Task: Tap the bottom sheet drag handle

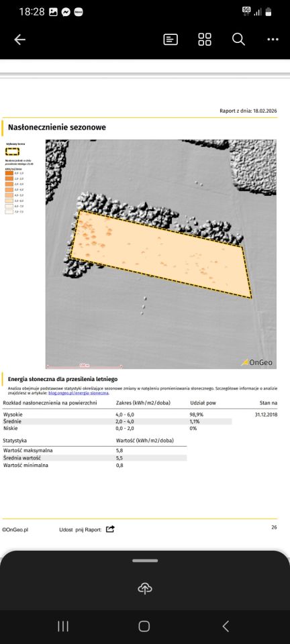Action: 145,561
